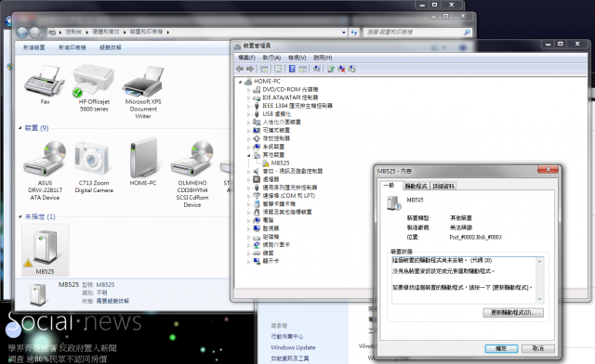Click Add a printer command
The height and width of the screenshot is (364, 595).
point(73,47)
